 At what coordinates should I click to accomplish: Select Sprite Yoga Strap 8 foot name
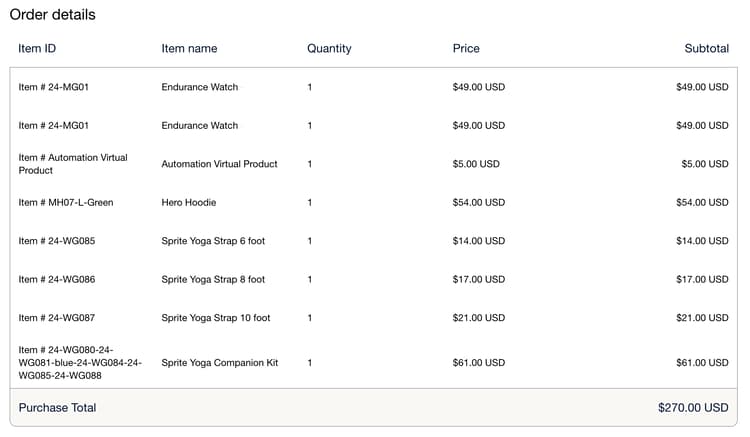213,280
